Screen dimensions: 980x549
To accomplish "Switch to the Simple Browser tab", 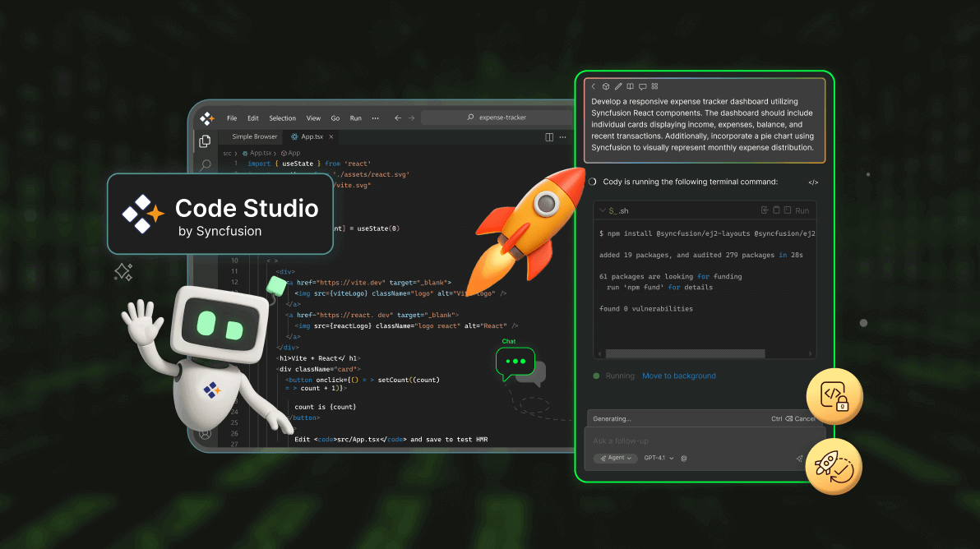I will (x=254, y=136).
